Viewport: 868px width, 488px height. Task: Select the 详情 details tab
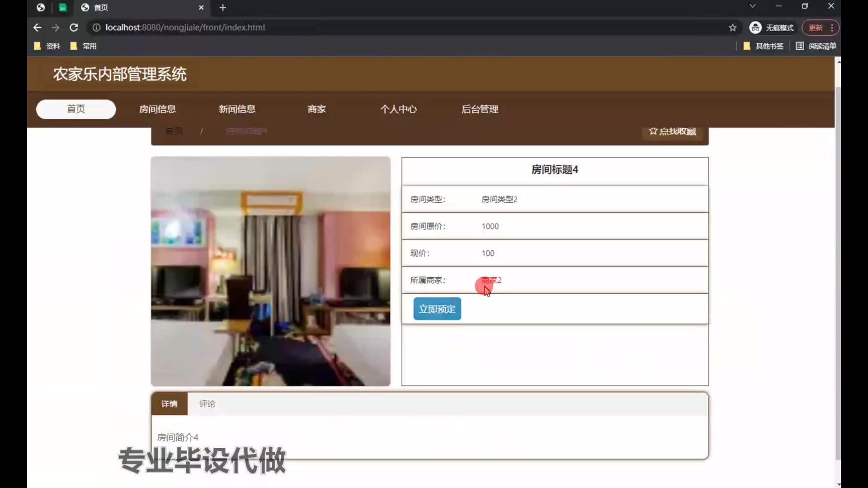coord(170,404)
